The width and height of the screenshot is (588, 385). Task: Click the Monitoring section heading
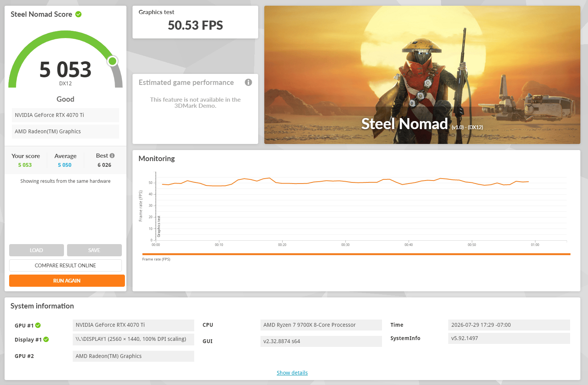coord(157,159)
